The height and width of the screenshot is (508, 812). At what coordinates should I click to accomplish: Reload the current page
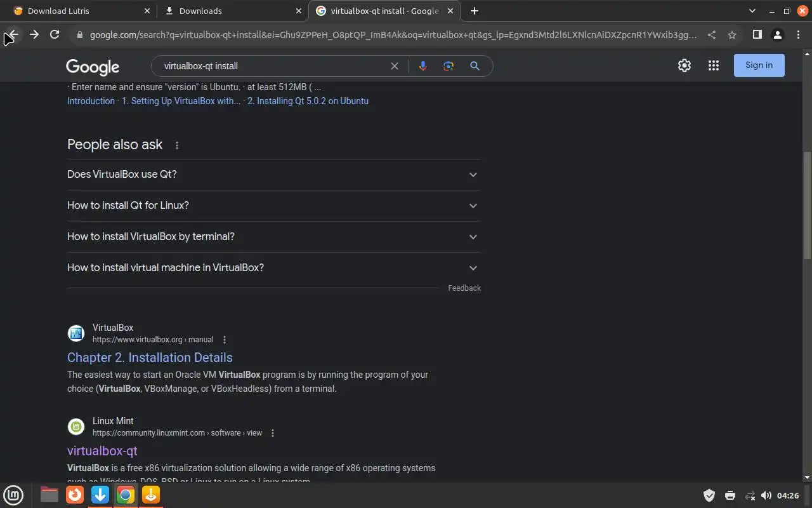(x=55, y=35)
